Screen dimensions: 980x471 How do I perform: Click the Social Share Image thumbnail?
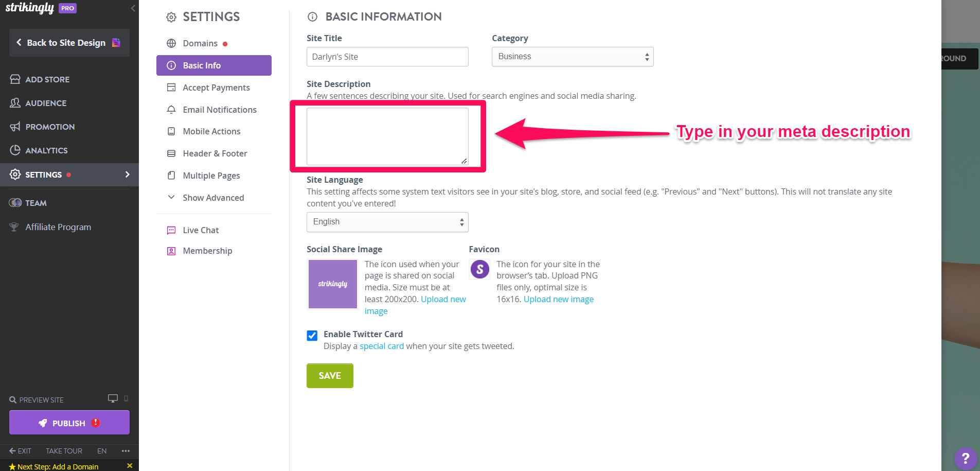tap(333, 284)
